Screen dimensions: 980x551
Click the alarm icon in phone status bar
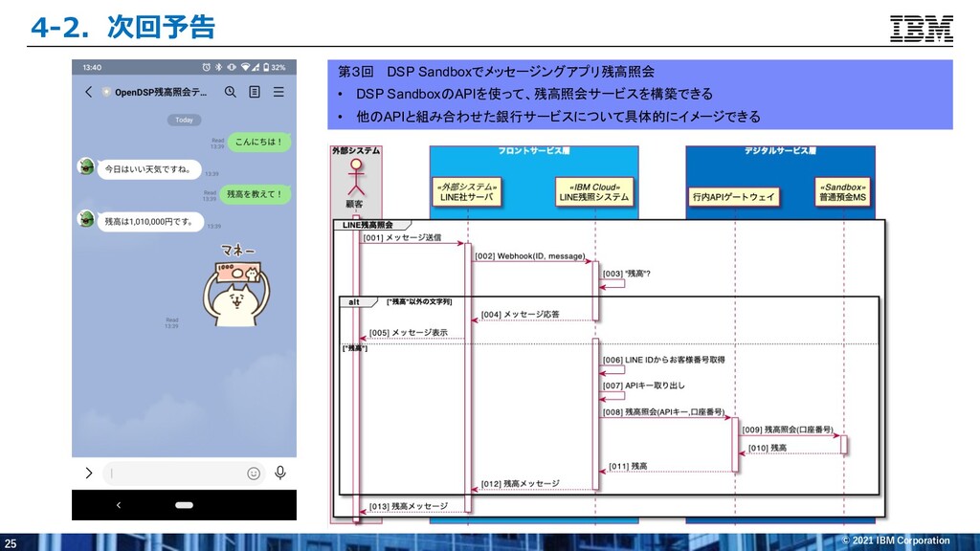pos(207,67)
